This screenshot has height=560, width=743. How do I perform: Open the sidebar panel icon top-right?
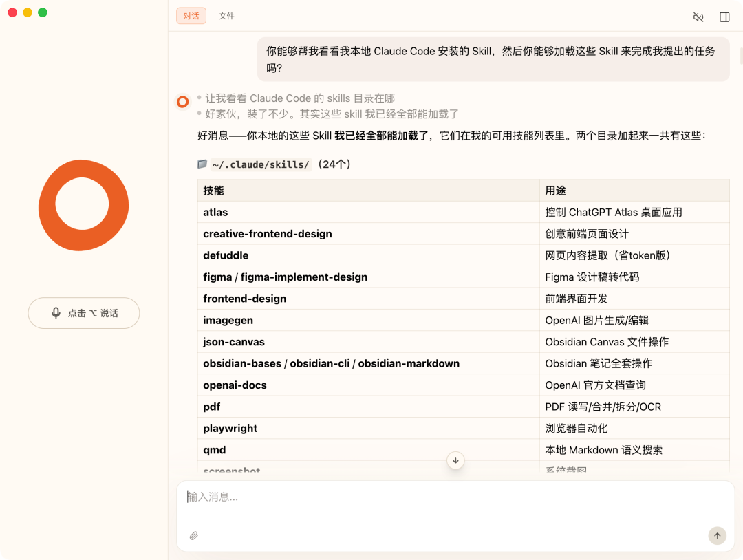click(724, 17)
